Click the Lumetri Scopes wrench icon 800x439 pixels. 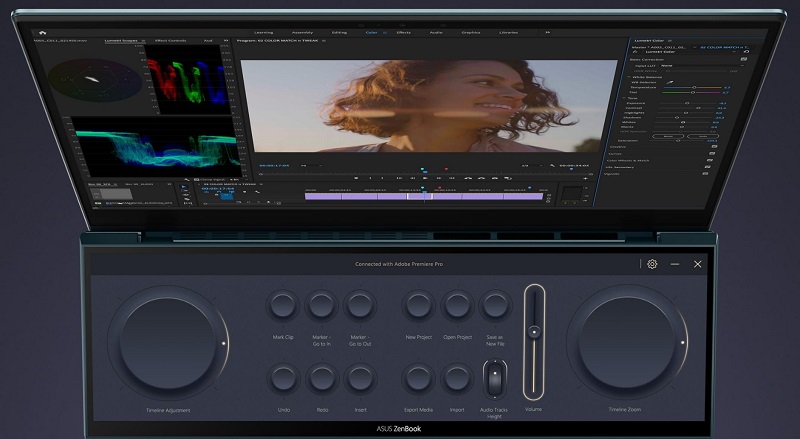point(187,180)
